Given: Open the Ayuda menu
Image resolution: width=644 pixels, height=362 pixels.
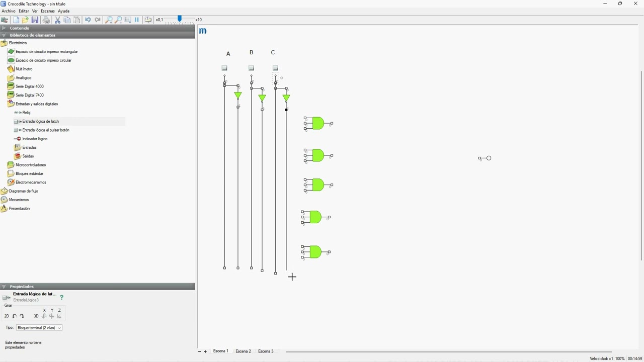Looking at the screenshot, I should point(63,11).
